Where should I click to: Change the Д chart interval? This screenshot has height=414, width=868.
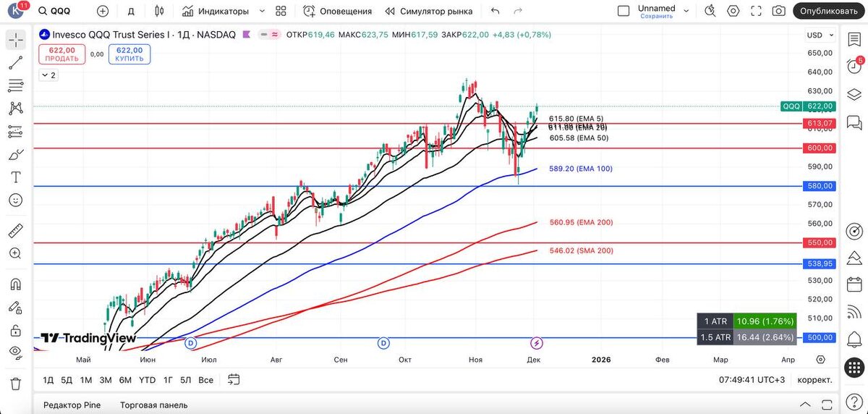coord(131,11)
